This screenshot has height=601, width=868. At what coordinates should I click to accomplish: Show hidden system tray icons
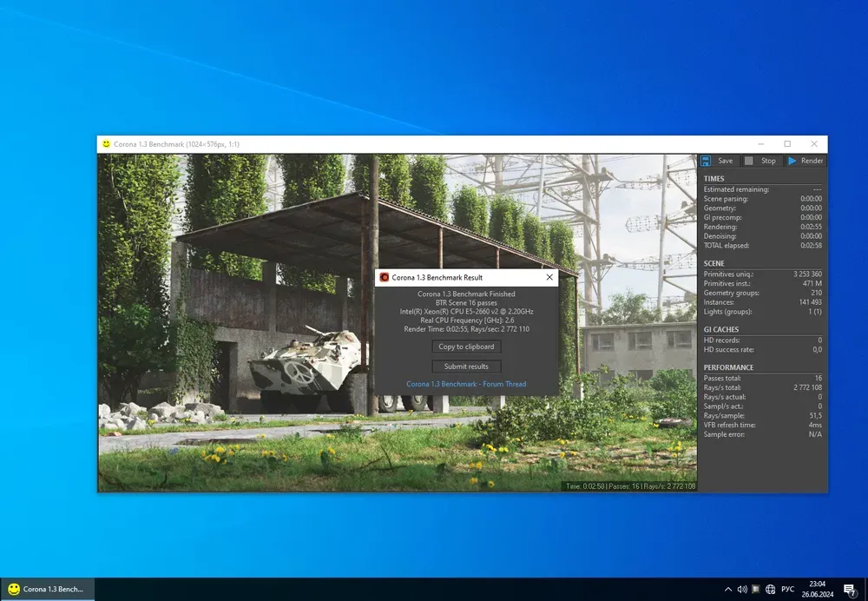click(727, 589)
